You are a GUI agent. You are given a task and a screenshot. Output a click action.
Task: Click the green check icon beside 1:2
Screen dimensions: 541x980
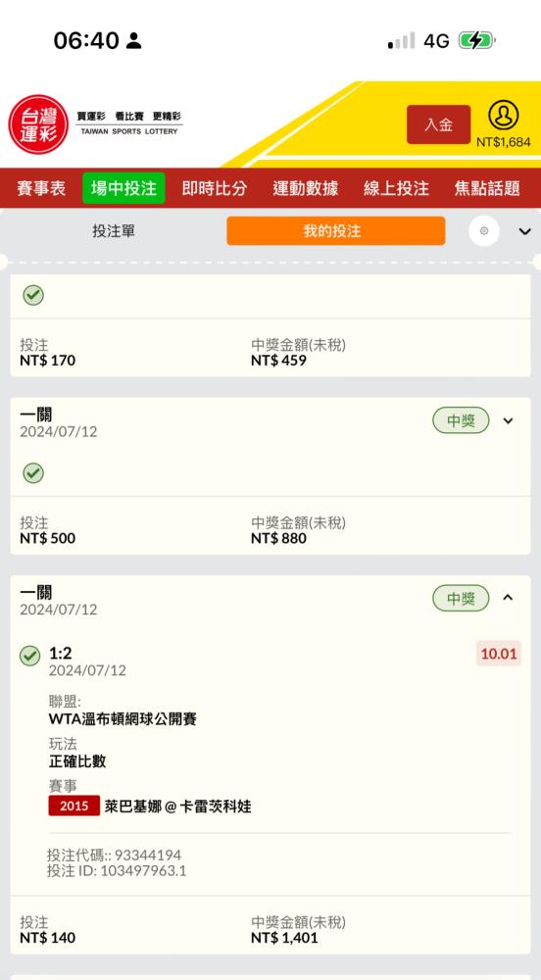(30, 656)
